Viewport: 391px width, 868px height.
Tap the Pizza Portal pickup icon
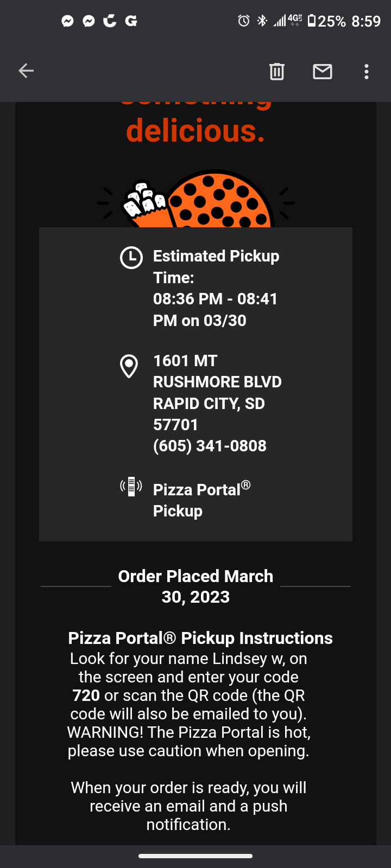pos(131,486)
